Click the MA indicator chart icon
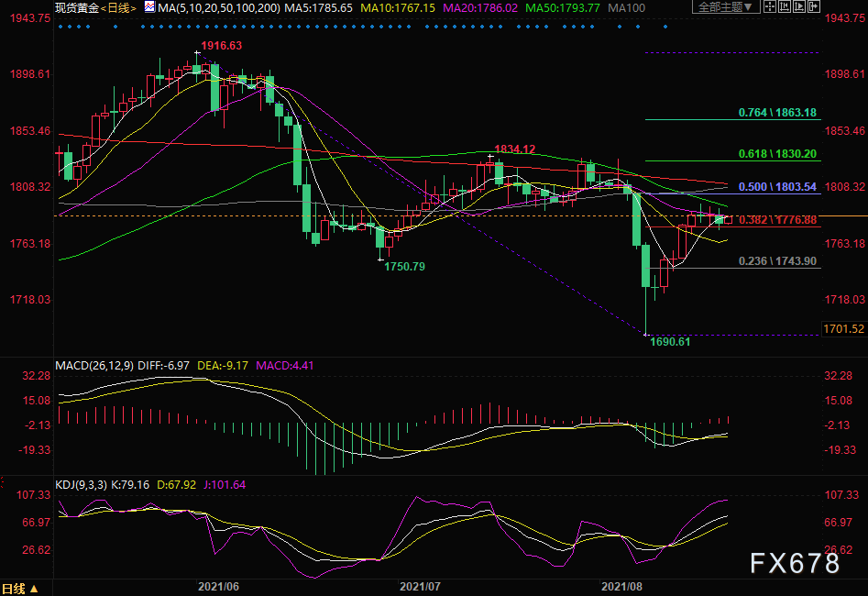The width and height of the screenshot is (868, 596). point(149,7)
